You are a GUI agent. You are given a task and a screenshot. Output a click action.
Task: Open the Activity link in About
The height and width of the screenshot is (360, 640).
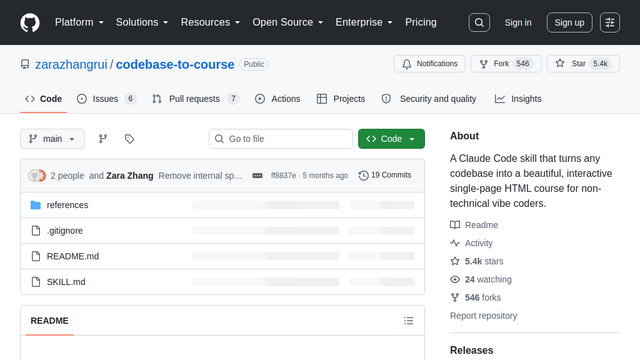(x=471, y=243)
